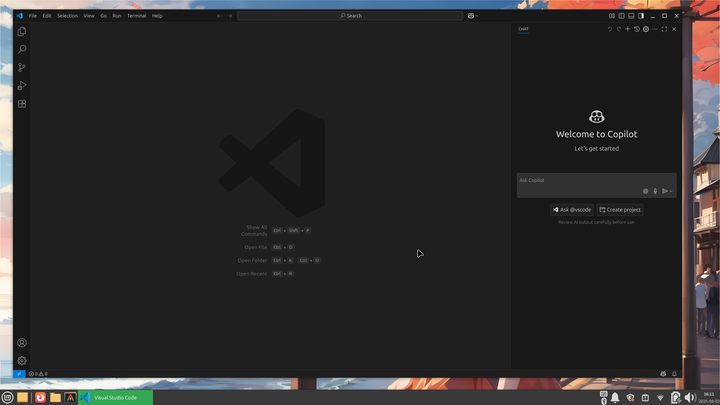Toggle the bottom panel visibility
720x405 pixels.
coord(631,16)
